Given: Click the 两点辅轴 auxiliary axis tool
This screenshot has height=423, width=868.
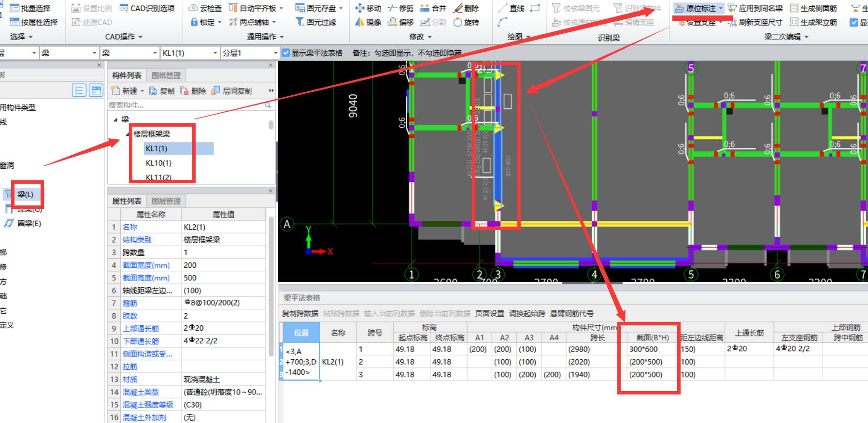Looking at the screenshot, I should tap(252, 22).
